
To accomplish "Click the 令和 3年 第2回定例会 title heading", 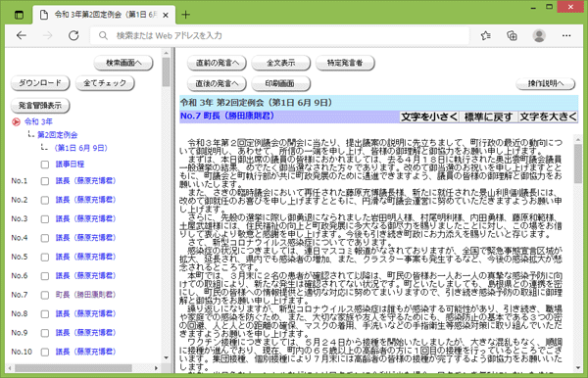I will click(256, 102).
